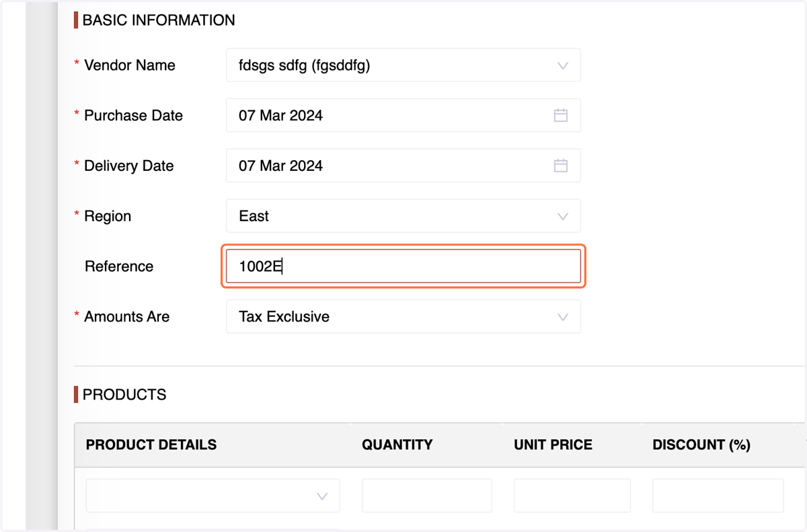807x532 pixels.
Task: Click the Tax Exclusive chevron arrow
Action: point(563,317)
